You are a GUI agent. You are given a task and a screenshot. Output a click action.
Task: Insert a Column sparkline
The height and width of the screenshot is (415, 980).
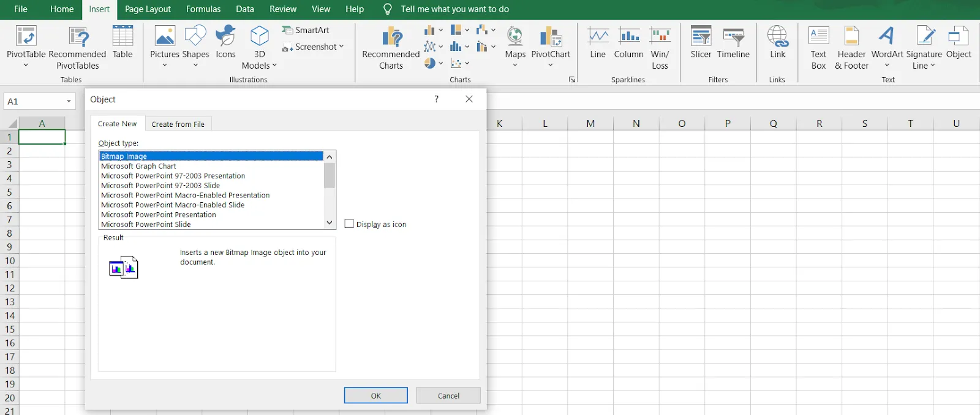point(628,42)
